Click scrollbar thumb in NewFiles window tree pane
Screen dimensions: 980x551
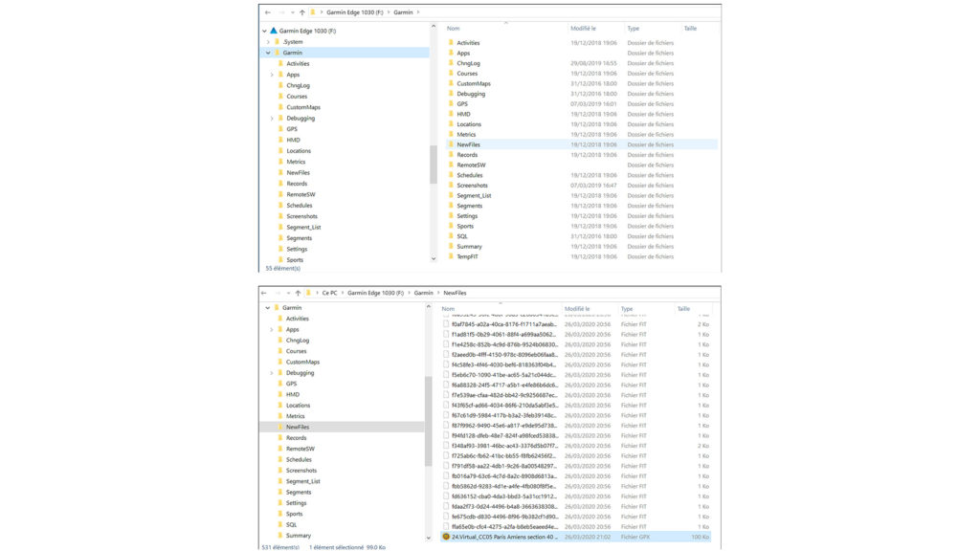(428, 421)
